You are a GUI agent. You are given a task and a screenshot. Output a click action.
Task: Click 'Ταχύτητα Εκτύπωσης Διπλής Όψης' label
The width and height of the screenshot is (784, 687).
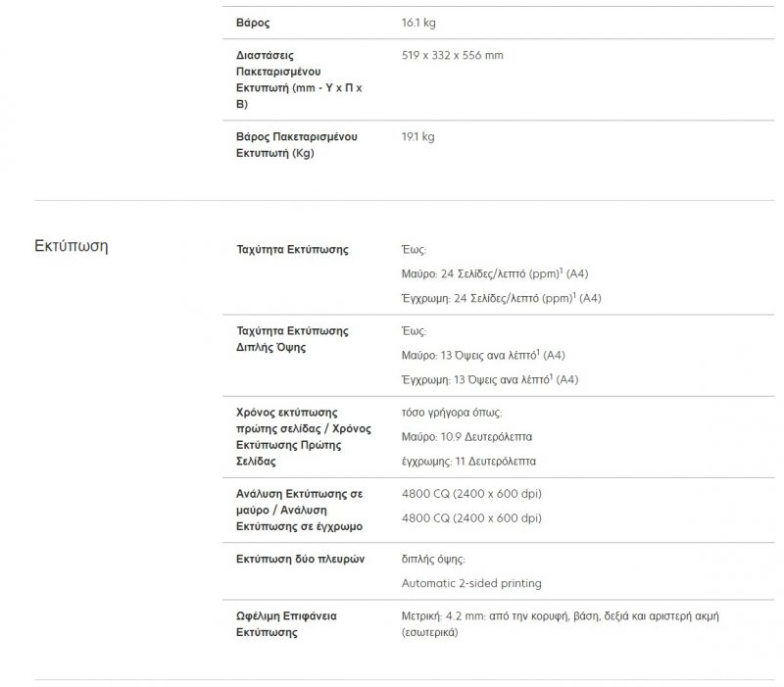(x=292, y=339)
